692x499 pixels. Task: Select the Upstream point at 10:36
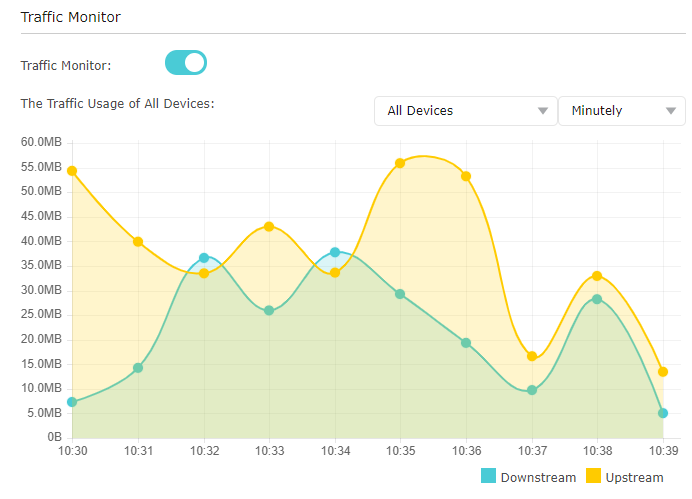[466, 176]
